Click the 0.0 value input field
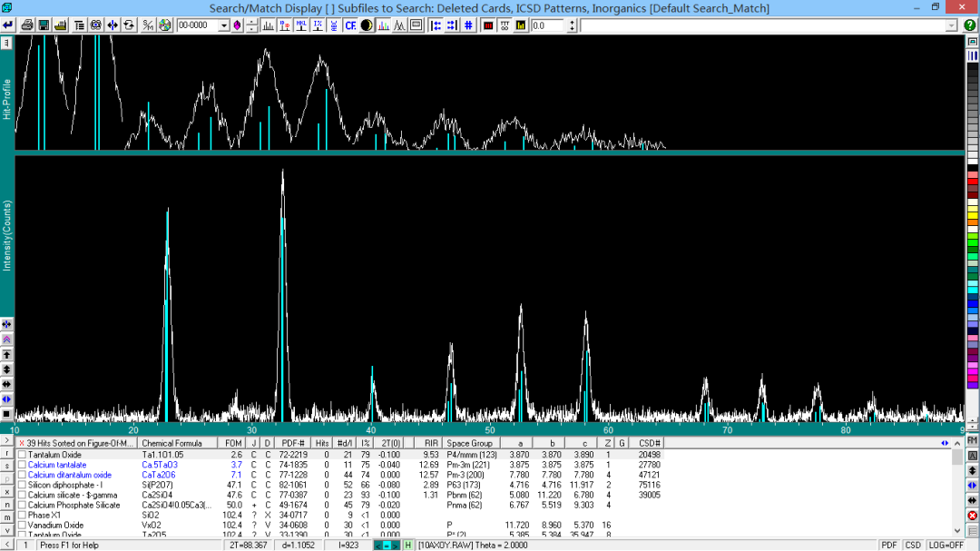The height and width of the screenshot is (551, 980). coord(548,25)
